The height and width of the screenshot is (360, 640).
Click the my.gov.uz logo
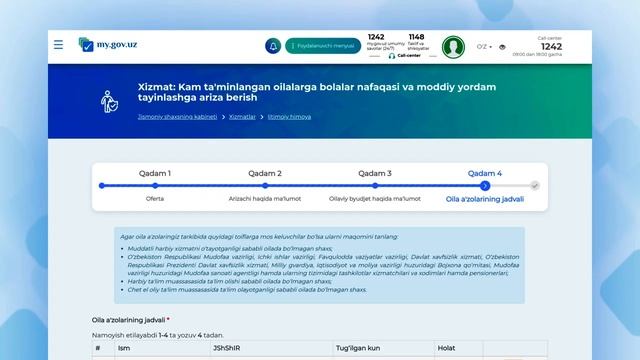pyautogui.click(x=108, y=44)
